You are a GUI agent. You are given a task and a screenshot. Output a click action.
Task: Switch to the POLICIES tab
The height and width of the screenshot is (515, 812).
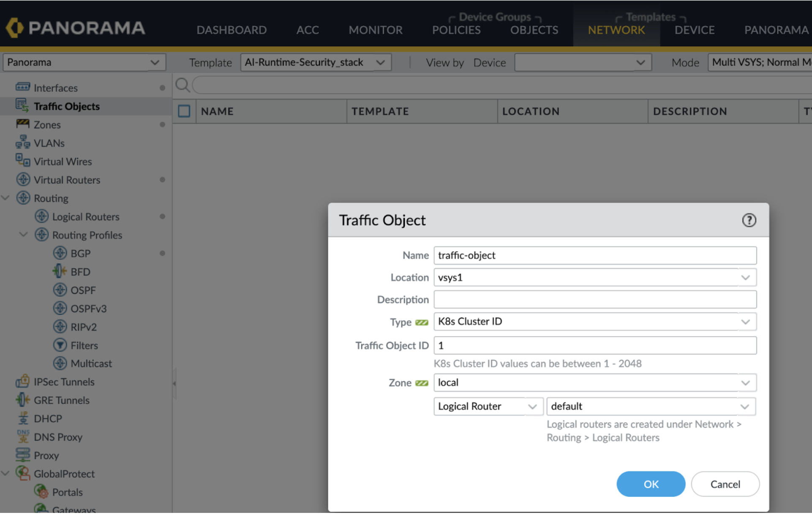tap(456, 30)
